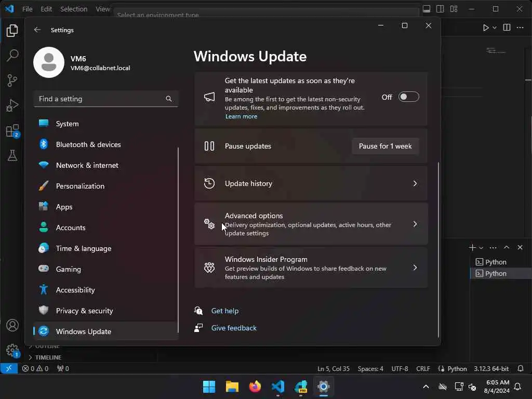Open Run and Debug icon in VS Code
This screenshot has height=399, width=532.
coord(12,105)
